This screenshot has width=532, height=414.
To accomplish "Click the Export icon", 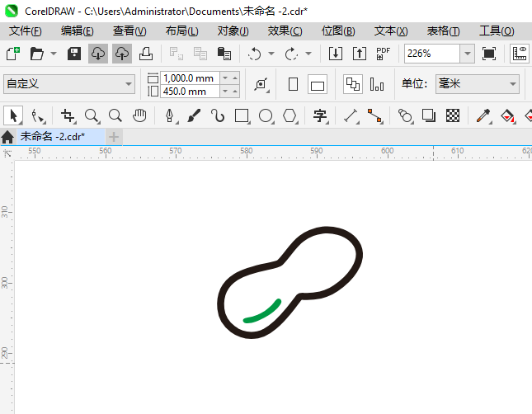I will pyautogui.click(x=360, y=54).
